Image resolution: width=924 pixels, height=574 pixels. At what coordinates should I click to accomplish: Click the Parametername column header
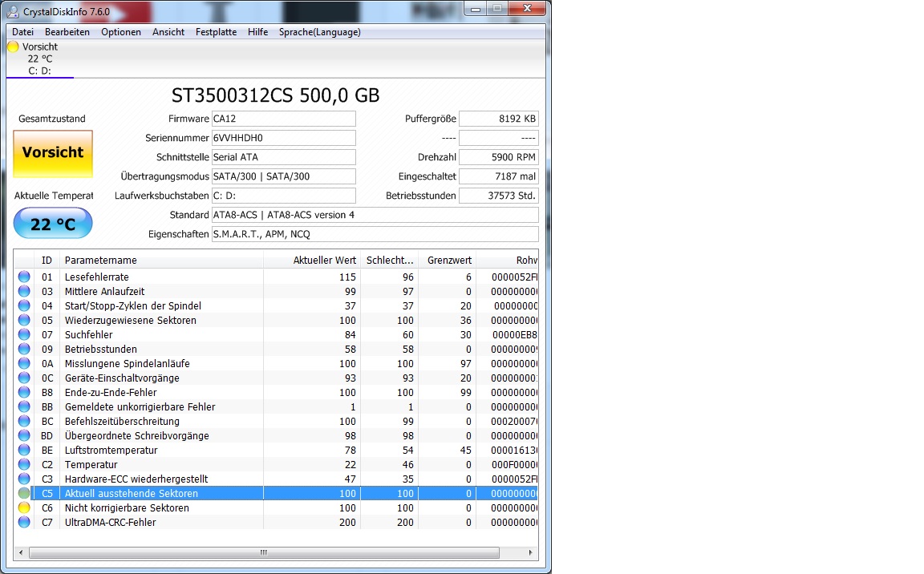click(161, 261)
